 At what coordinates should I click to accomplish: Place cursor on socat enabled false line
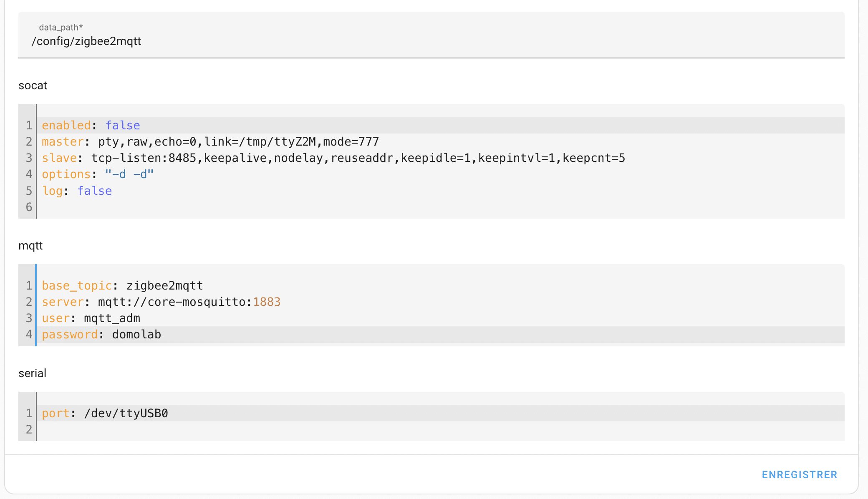coord(441,126)
